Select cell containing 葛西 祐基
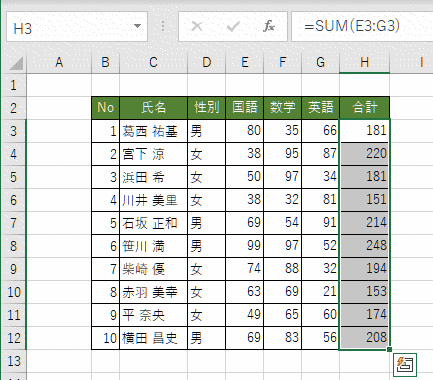433x380 pixels. coord(153,131)
